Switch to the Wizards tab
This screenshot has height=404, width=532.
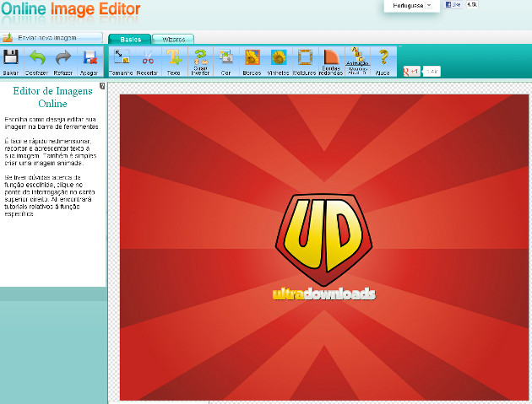(173, 40)
